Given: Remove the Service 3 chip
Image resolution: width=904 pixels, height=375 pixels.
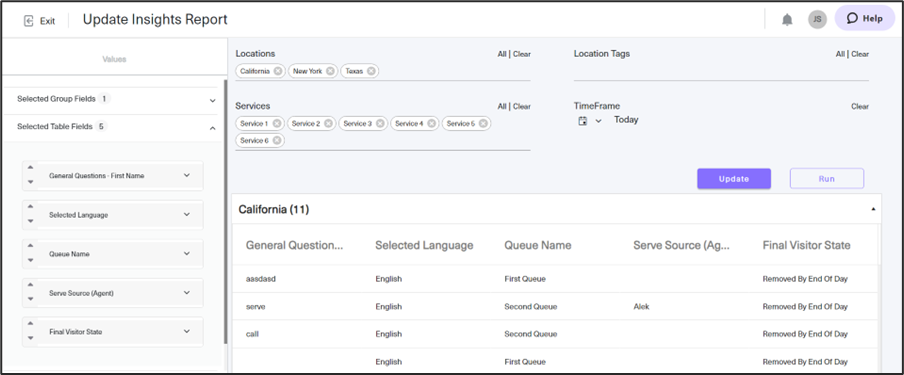Looking at the screenshot, I should pos(380,123).
